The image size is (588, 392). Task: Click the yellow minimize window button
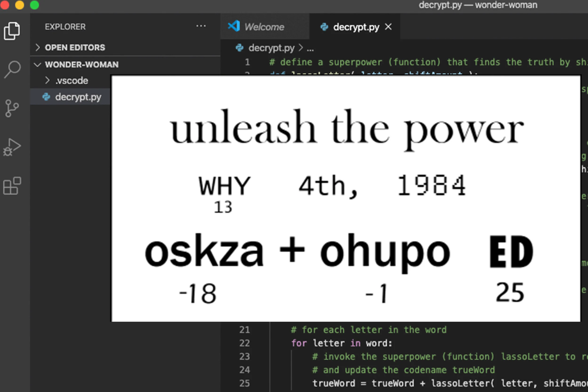pyautogui.click(x=20, y=5)
